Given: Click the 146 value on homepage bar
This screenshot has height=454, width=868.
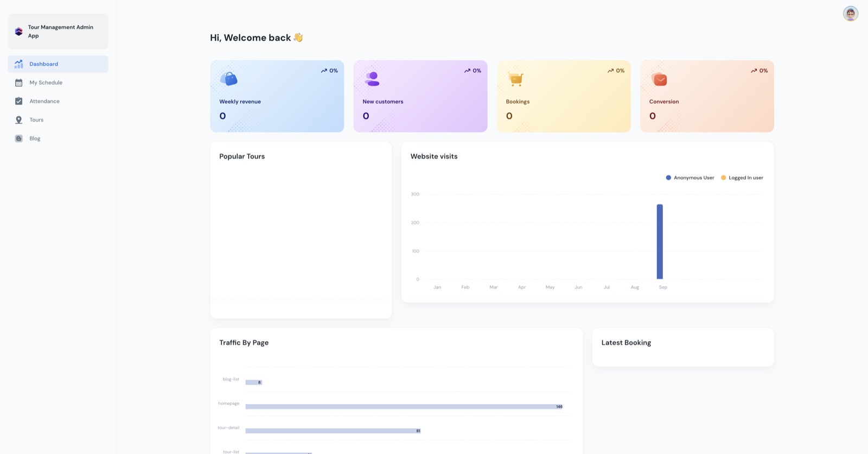Looking at the screenshot, I should pos(559,406).
